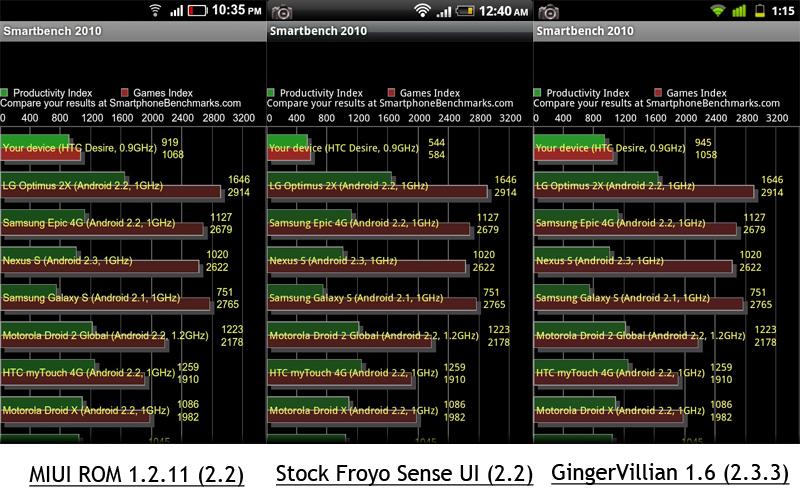The image size is (800, 500).
Task: Click red Games Index swatch in MIUI ROM panel
Action: [x=124, y=92]
